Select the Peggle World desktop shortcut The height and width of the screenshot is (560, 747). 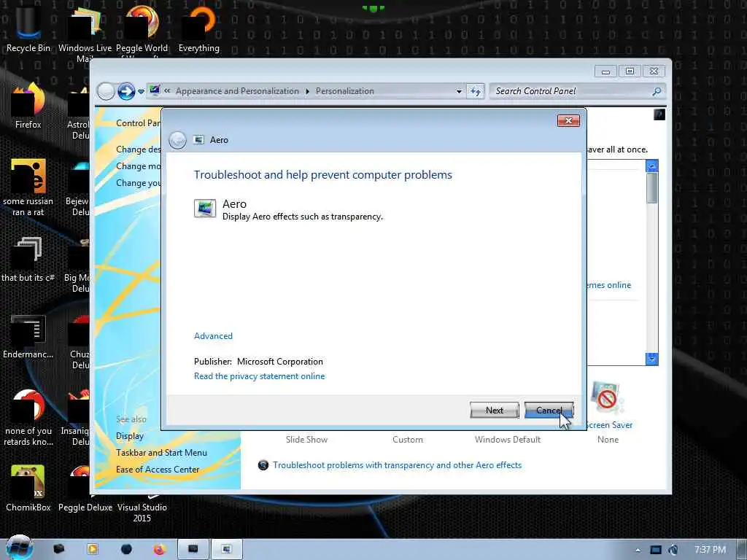(142, 31)
